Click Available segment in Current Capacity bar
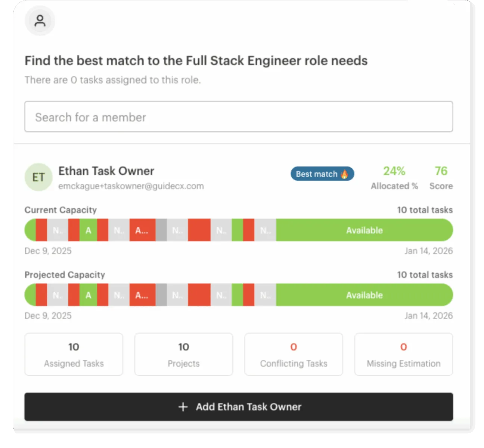 364,230
